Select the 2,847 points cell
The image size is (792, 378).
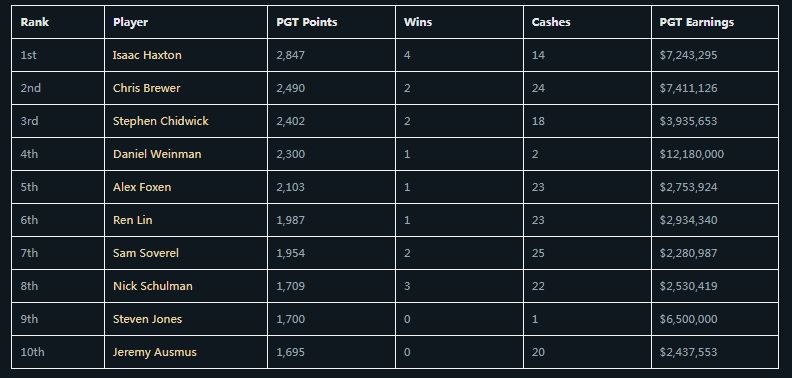[x=290, y=55]
